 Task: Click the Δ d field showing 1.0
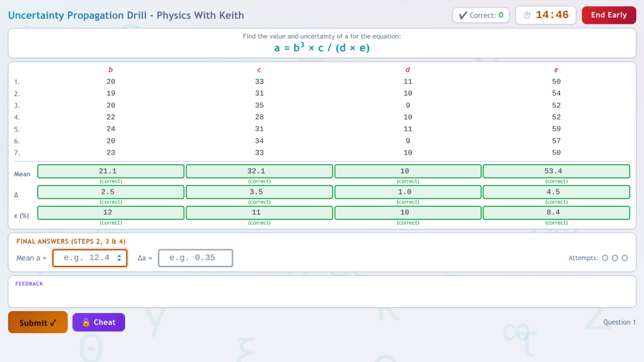(408, 192)
